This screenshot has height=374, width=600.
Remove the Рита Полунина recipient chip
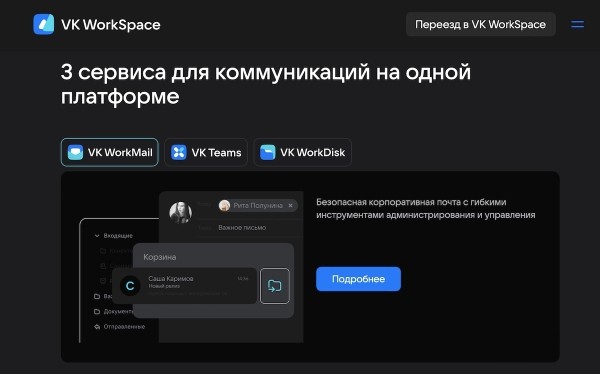290,206
